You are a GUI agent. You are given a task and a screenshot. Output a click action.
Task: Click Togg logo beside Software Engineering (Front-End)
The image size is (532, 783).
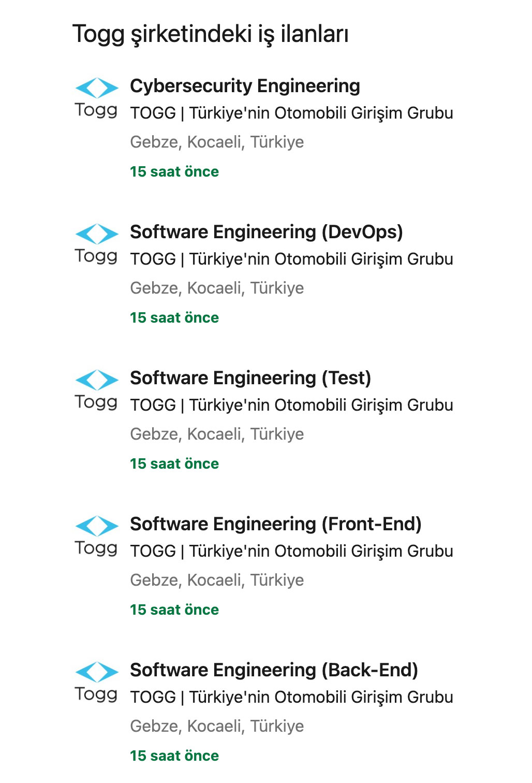(97, 536)
